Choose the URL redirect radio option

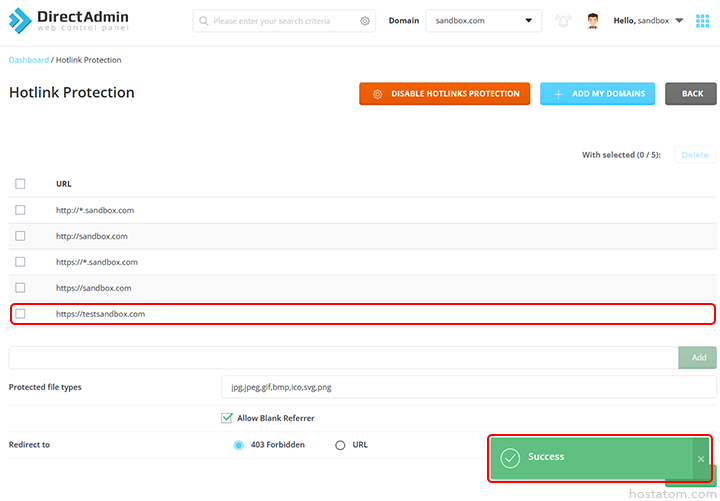(340, 445)
